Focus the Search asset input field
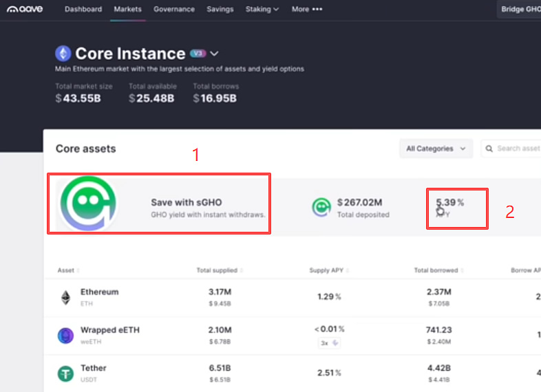 click(x=518, y=149)
